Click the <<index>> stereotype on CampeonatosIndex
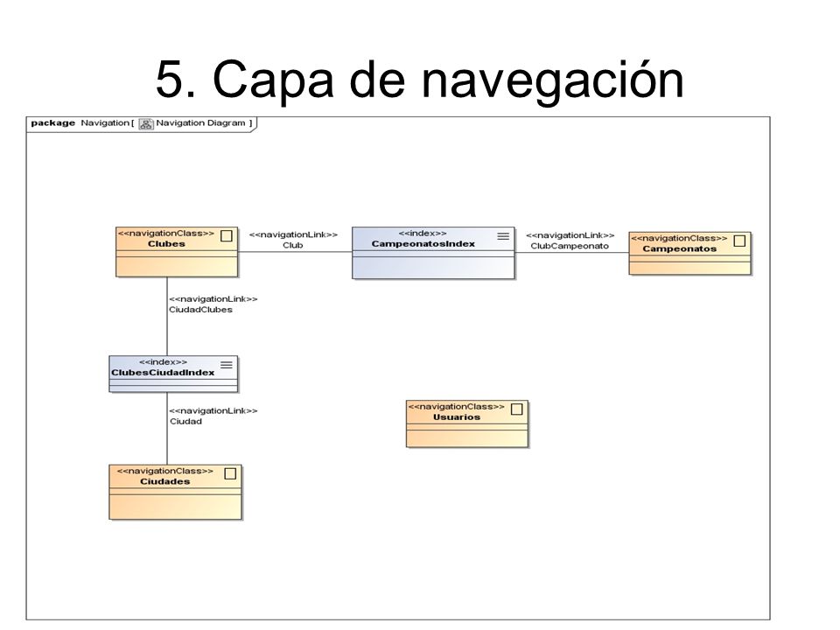 [x=423, y=234]
